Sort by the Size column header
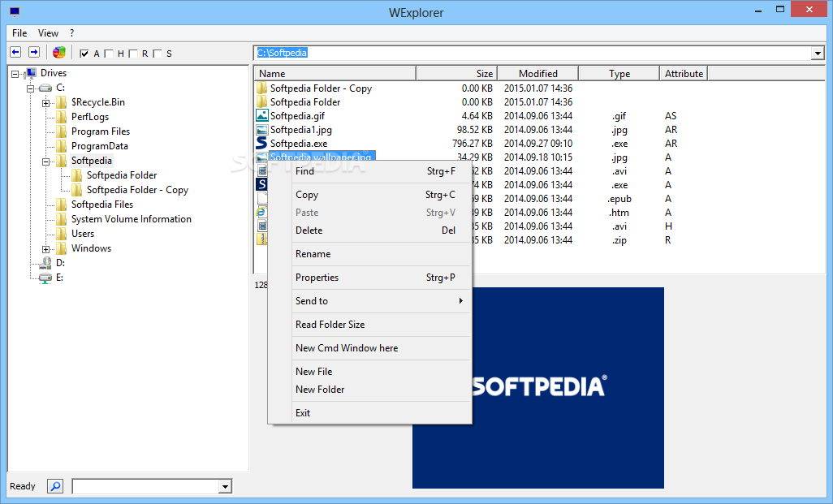The image size is (833, 504). [x=456, y=73]
